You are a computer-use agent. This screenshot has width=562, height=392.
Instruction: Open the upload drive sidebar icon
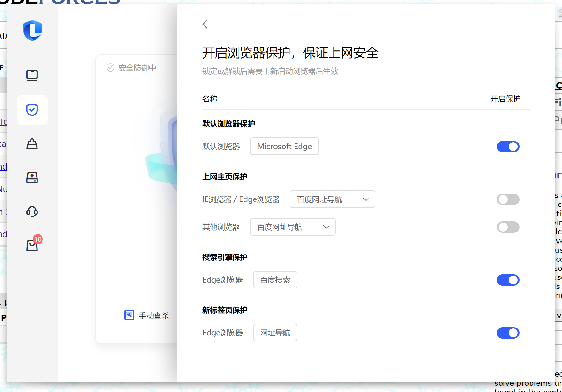pyautogui.click(x=32, y=178)
